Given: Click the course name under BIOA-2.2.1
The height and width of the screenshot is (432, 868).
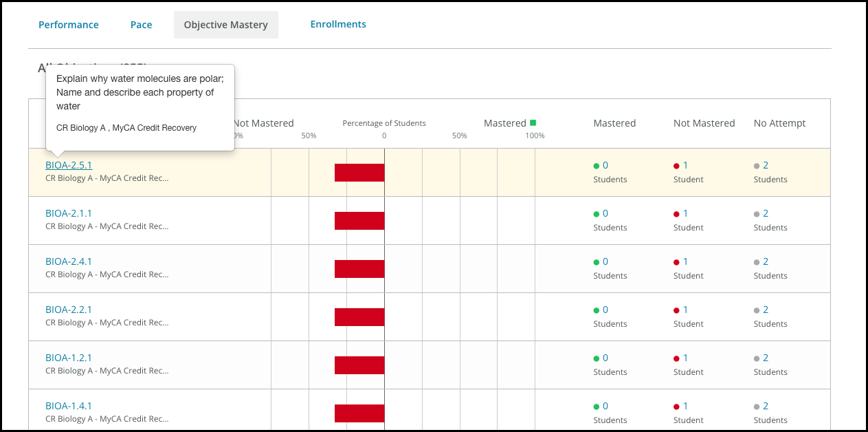Looking at the screenshot, I should (107, 323).
